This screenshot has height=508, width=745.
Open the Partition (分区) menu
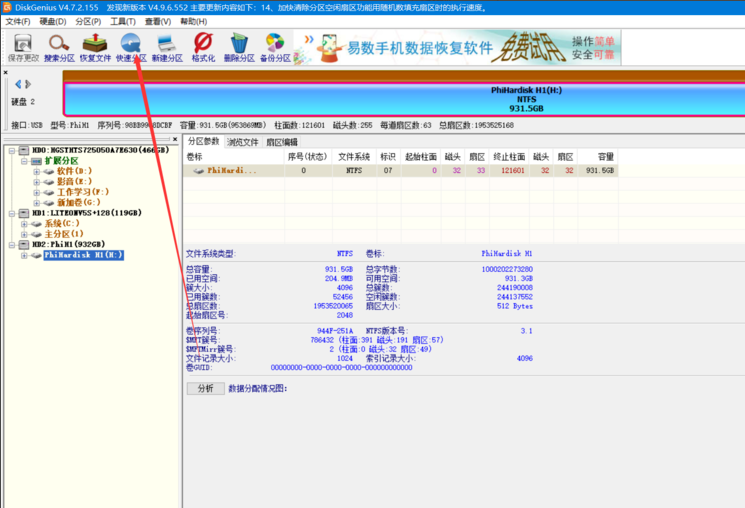[88, 21]
